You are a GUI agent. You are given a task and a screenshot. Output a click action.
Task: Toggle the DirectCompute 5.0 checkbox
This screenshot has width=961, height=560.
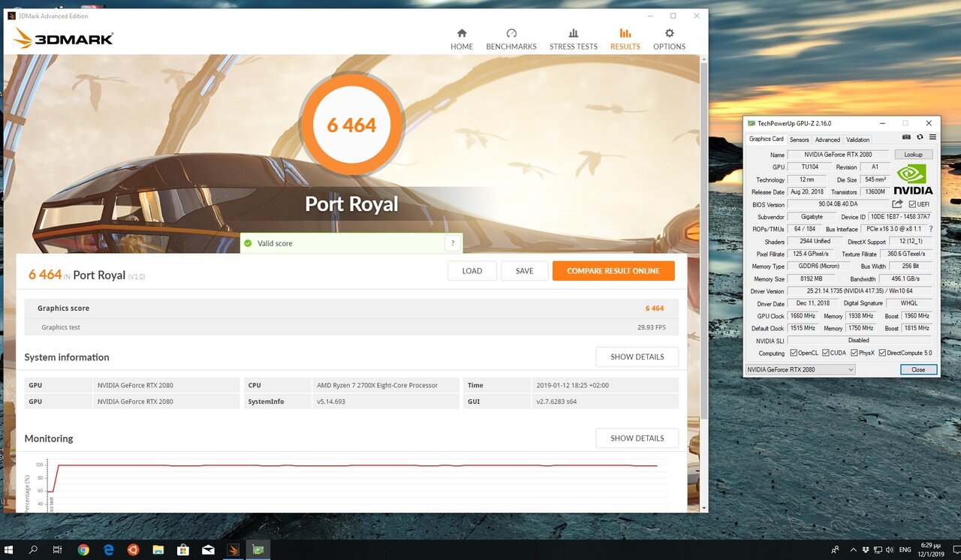click(881, 353)
